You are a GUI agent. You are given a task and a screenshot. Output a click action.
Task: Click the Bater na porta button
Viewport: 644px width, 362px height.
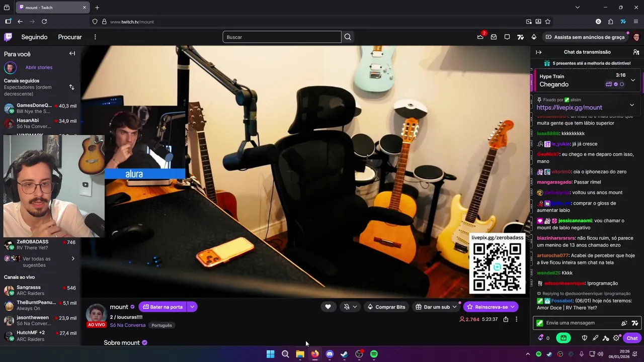click(x=163, y=307)
